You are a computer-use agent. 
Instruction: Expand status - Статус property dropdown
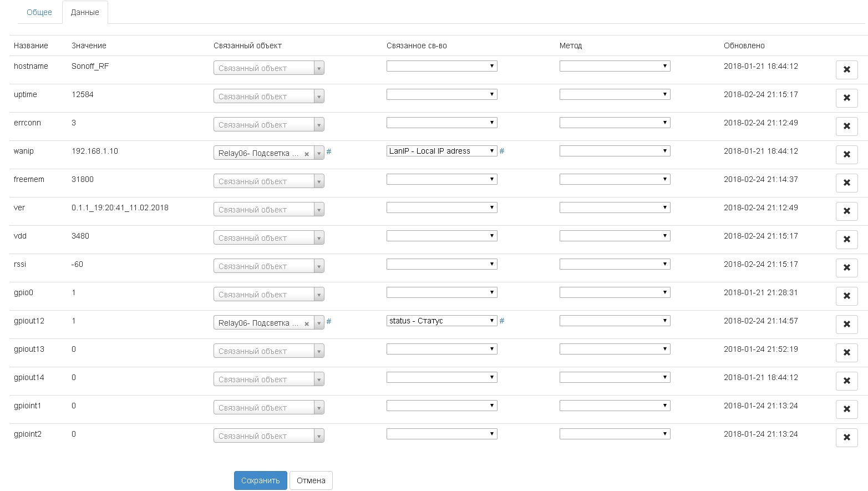pyautogui.click(x=441, y=321)
